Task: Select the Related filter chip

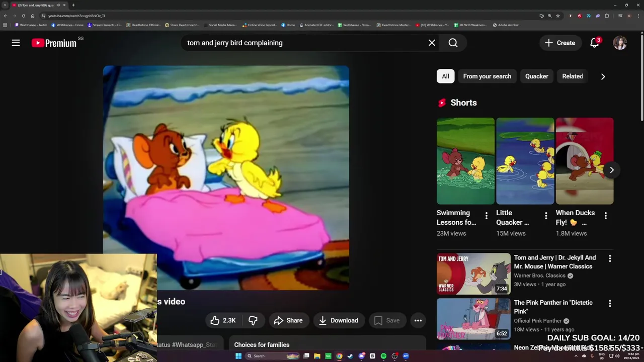Action: tap(573, 76)
